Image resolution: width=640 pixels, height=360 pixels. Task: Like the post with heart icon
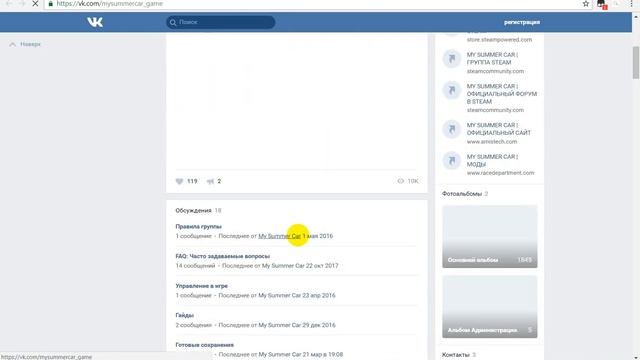(x=179, y=181)
